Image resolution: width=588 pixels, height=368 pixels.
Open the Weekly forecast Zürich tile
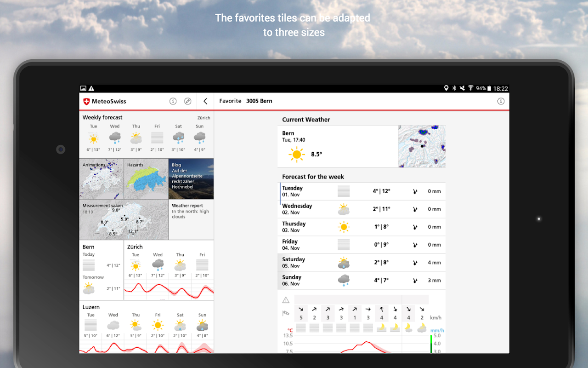(147, 135)
